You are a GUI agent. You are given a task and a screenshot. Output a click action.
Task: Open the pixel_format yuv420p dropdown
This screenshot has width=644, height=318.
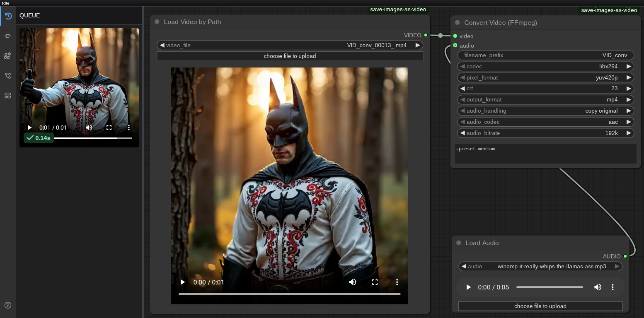coord(546,77)
